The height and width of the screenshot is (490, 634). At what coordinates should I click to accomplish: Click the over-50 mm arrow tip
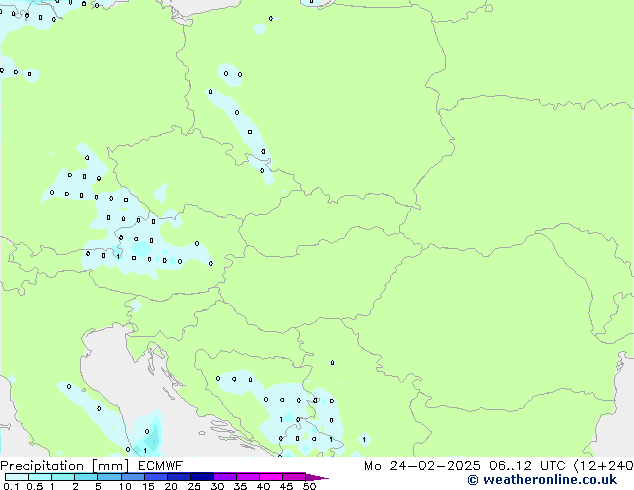point(317,477)
